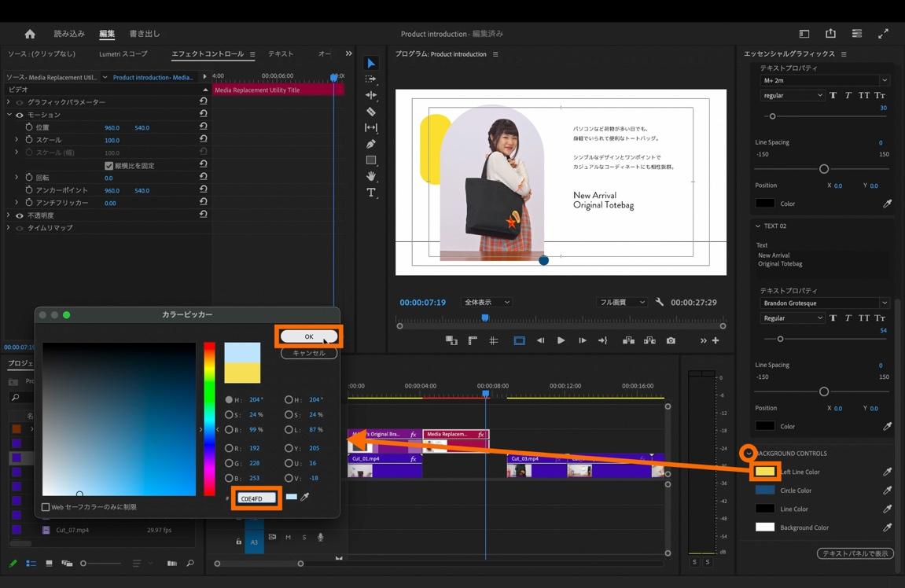
Task: Click eyedropper next to Left Line Color
Action: coord(887,472)
